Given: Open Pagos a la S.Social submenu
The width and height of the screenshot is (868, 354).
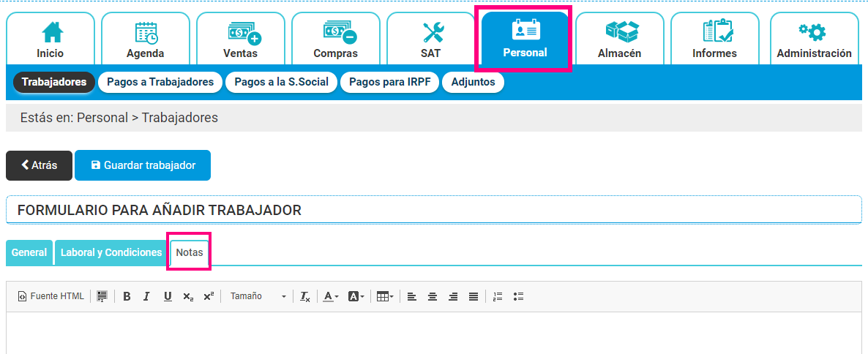Looking at the screenshot, I should [x=282, y=82].
